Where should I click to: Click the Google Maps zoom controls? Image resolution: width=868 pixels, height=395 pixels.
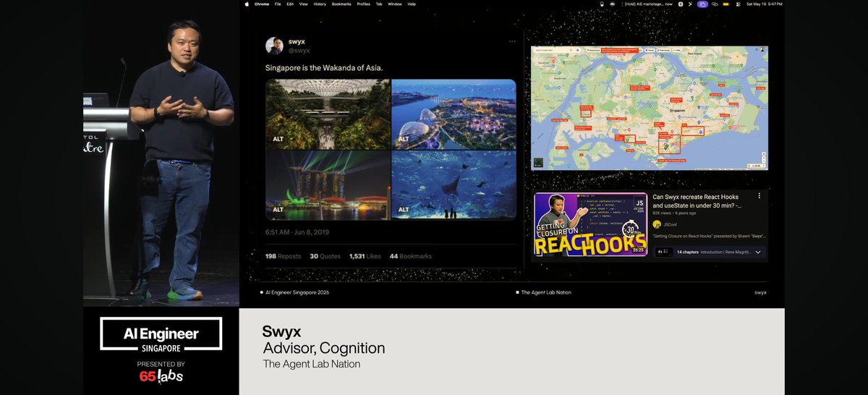tap(762, 158)
